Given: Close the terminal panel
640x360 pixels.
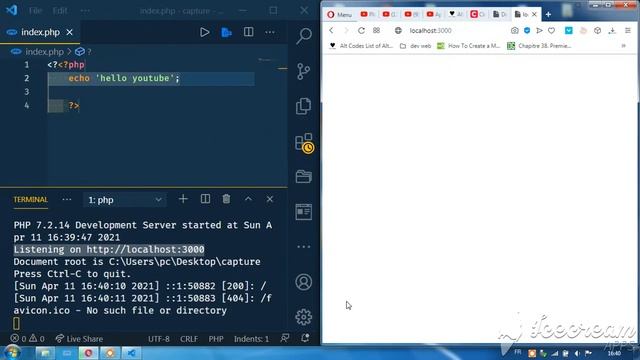Looking at the screenshot, I should (x=270, y=199).
